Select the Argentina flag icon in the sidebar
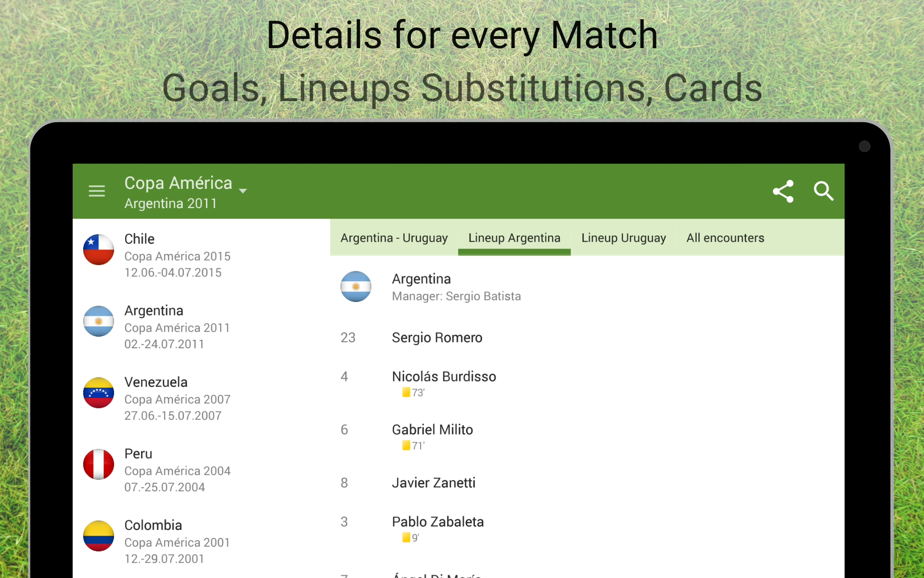Viewport: 924px width, 578px height. (x=98, y=321)
